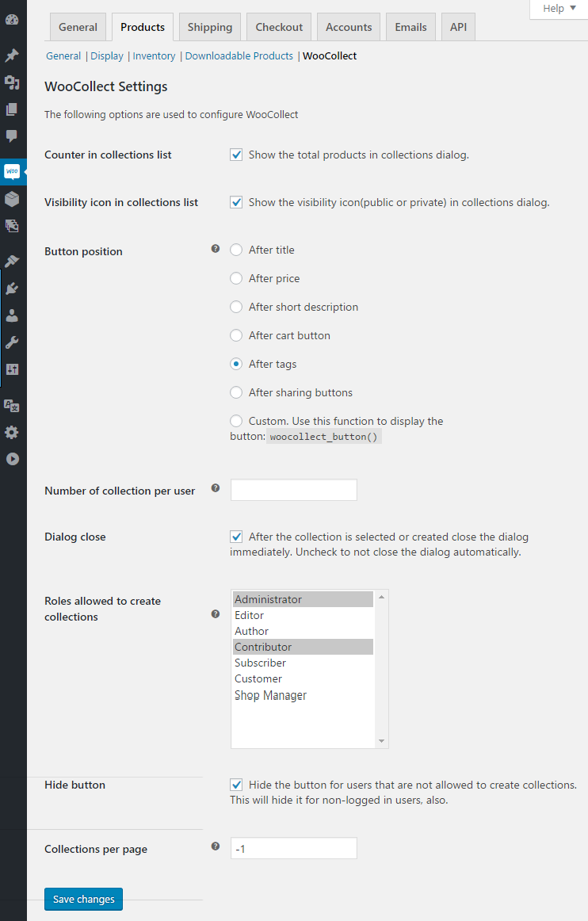588x921 pixels.
Task: Toggle the Hide button checkbox
Action: coord(236,785)
